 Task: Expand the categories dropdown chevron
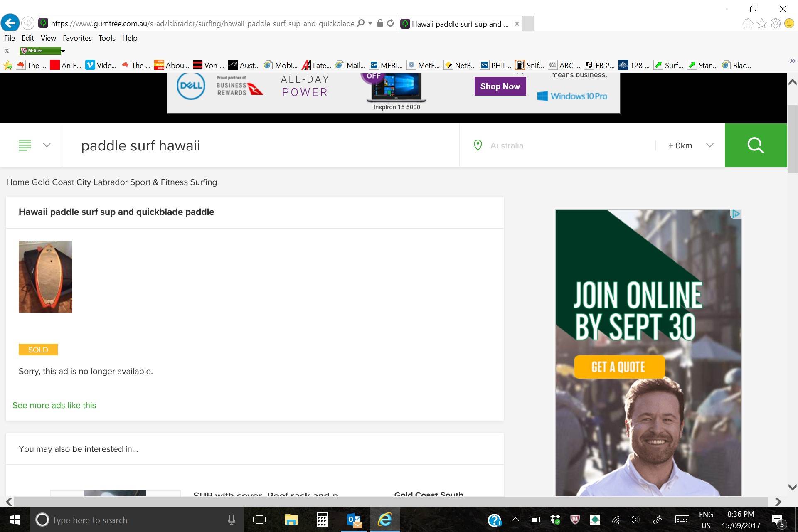click(x=47, y=145)
